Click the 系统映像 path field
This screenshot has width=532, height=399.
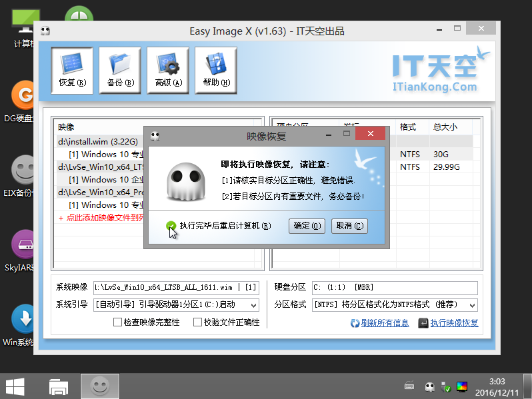176,288
